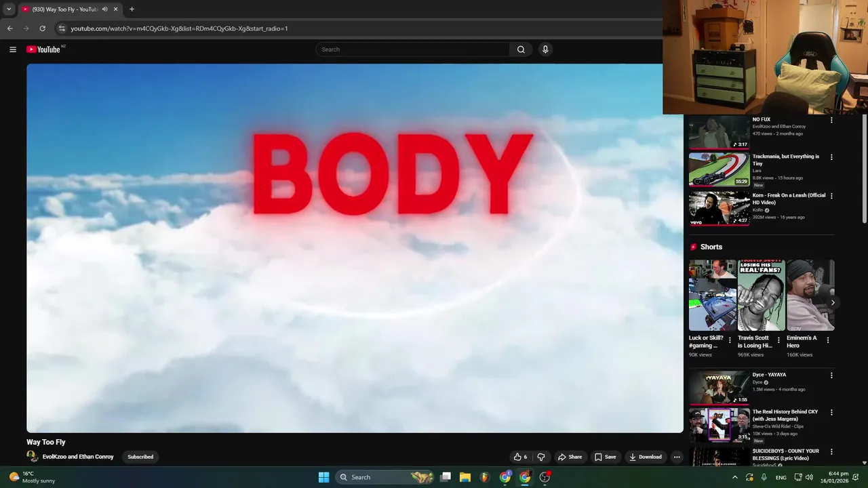Click the search magnifier button
The width and height of the screenshot is (868, 488).
click(521, 49)
